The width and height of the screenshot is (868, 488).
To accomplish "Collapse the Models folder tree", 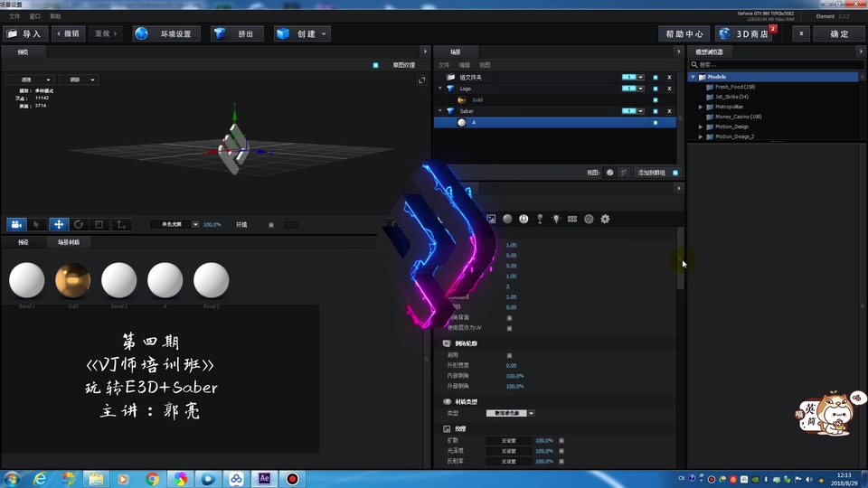I will pyautogui.click(x=693, y=77).
